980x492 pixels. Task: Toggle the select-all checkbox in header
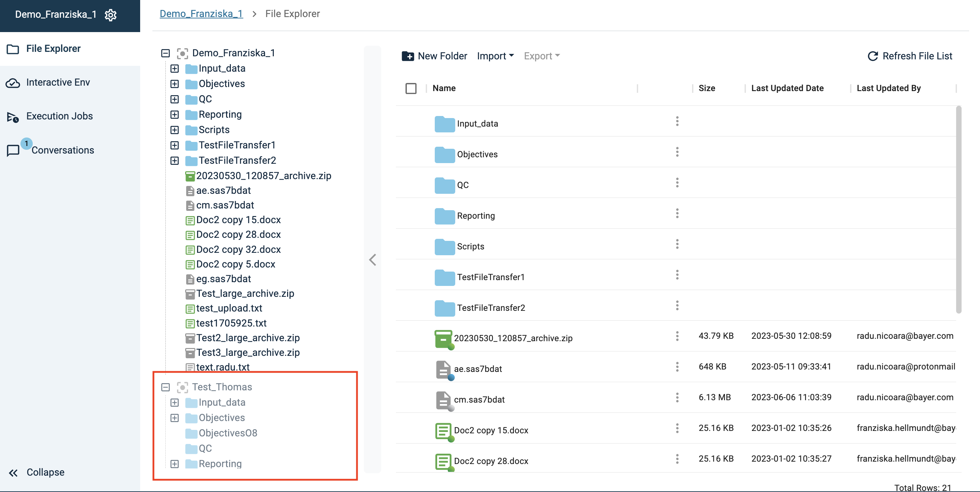pyautogui.click(x=411, y=88)
